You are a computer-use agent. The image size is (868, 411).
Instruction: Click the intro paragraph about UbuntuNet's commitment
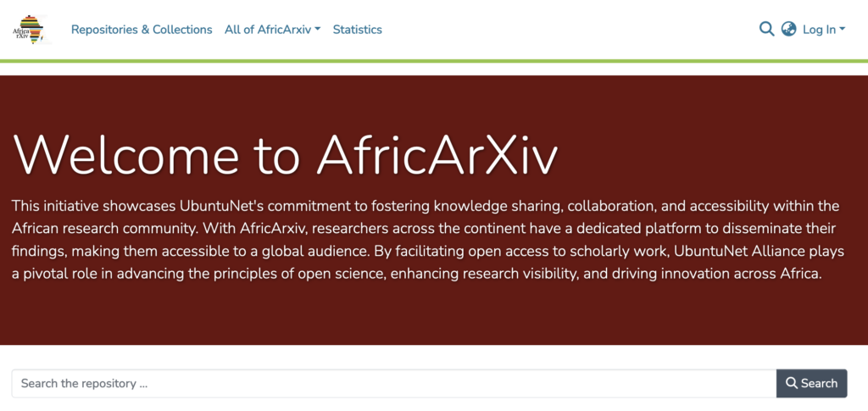427,240
